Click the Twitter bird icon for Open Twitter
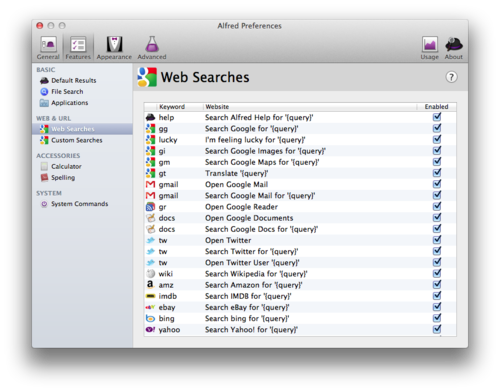Image resolution: width=500 pixels, height=392 pixels. pyautogui.click(x=151, y=240)
